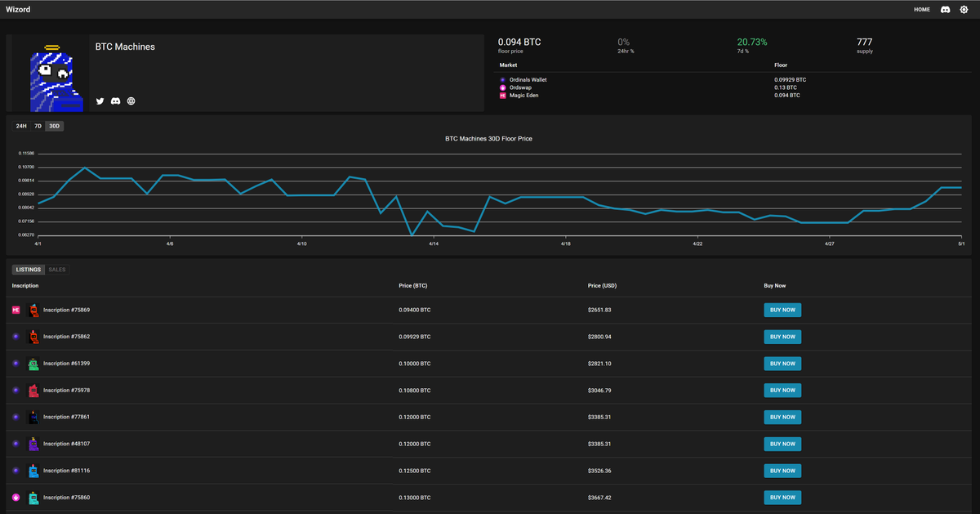Click the Inscription #61399 label
The image size is (980, 514).
[67, 364]
